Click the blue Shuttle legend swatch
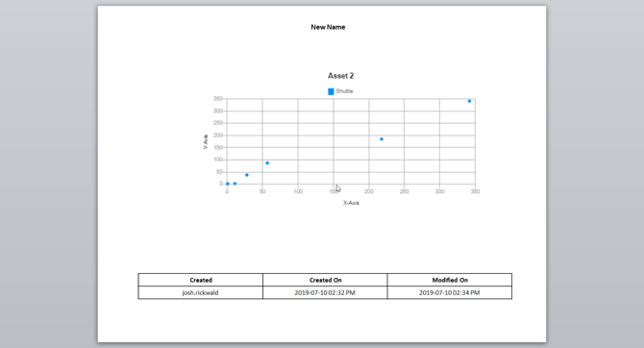644x348 pixels. tap(331, 91)
